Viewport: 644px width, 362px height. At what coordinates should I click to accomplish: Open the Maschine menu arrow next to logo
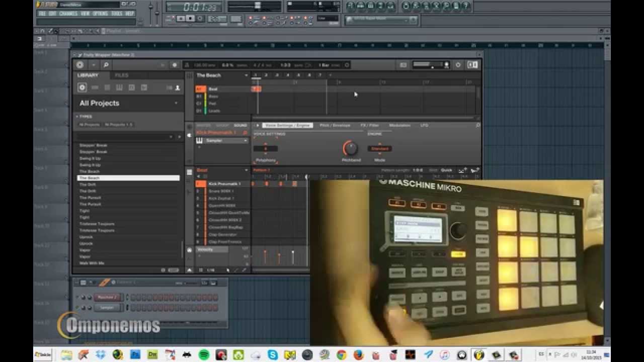tap(93, 65)
